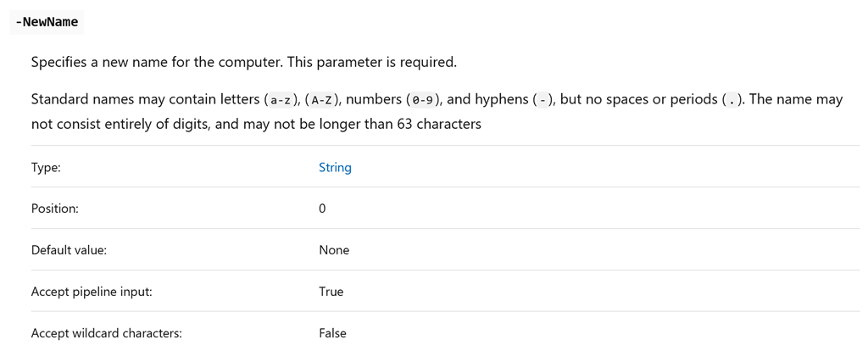Click the a-z inline code snippet
This screenshot has height=351, width=868.
281,100
